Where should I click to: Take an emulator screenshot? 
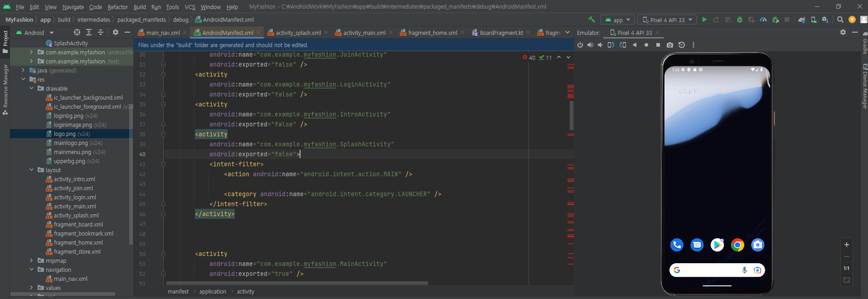click(x=670, y=45)
